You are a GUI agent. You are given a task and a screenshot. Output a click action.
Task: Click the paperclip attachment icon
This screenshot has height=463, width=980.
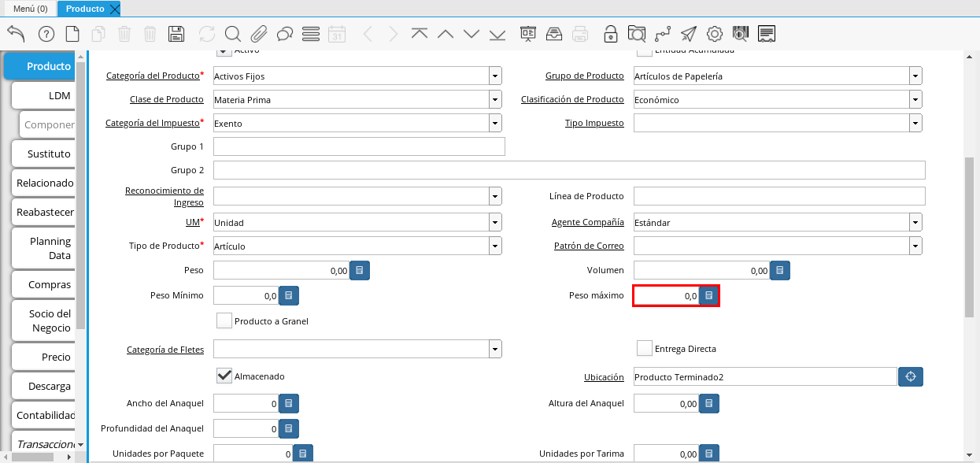pyautogui.click(x=259, y=34)
